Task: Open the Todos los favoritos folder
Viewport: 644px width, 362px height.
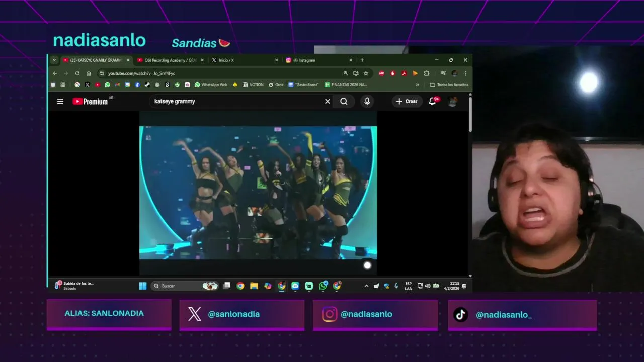Action: pyautogui.click(x=449, y=85)
